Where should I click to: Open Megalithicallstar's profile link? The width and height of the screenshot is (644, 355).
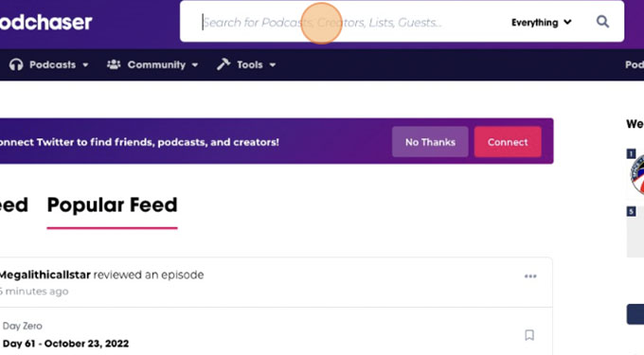(45, 275)
